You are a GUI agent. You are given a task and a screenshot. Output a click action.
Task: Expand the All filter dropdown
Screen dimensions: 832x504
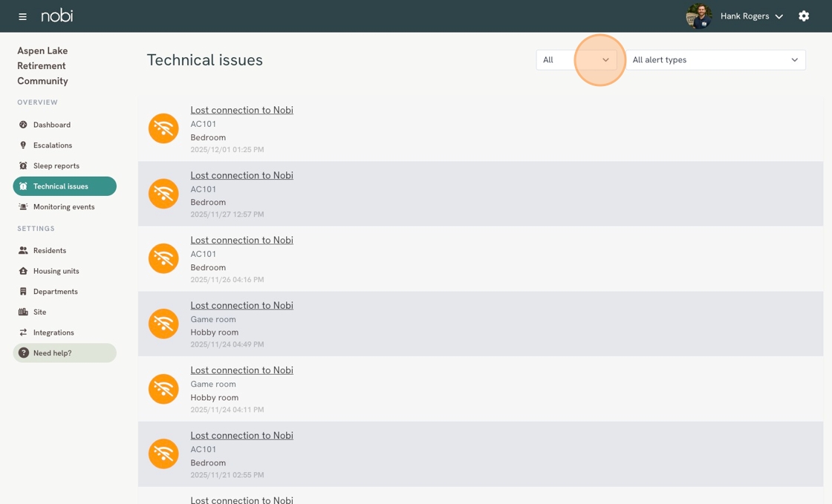576,60
